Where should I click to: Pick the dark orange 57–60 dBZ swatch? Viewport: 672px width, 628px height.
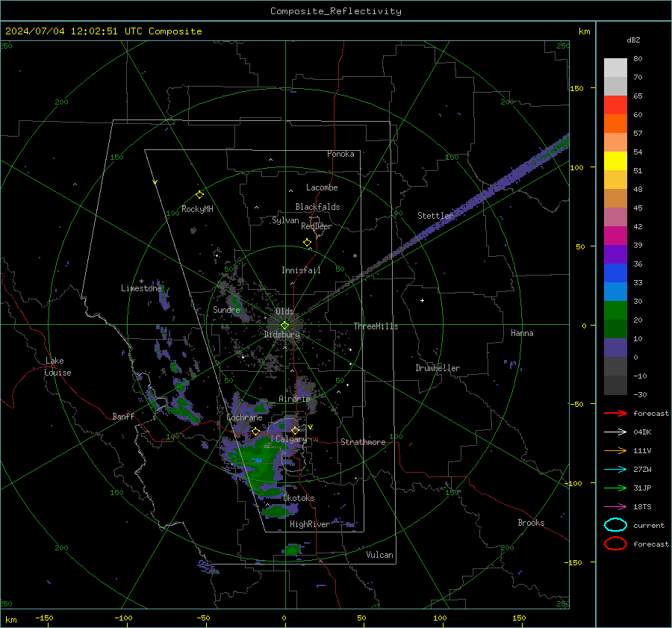[615, 123]
